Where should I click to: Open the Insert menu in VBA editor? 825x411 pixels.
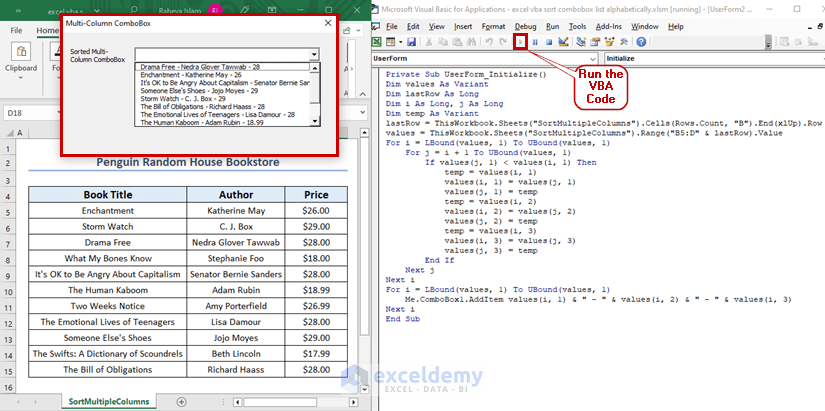click(463, 26)
